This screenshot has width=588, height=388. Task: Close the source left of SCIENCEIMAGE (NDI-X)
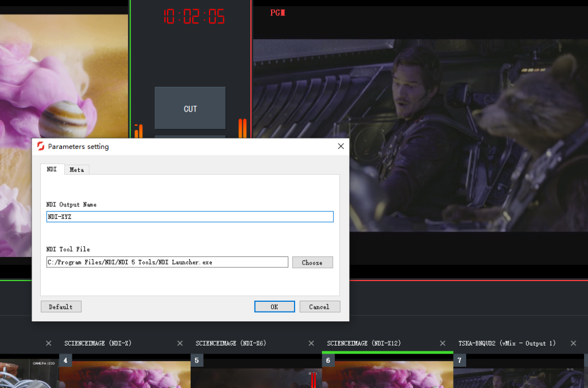point(49,343)
